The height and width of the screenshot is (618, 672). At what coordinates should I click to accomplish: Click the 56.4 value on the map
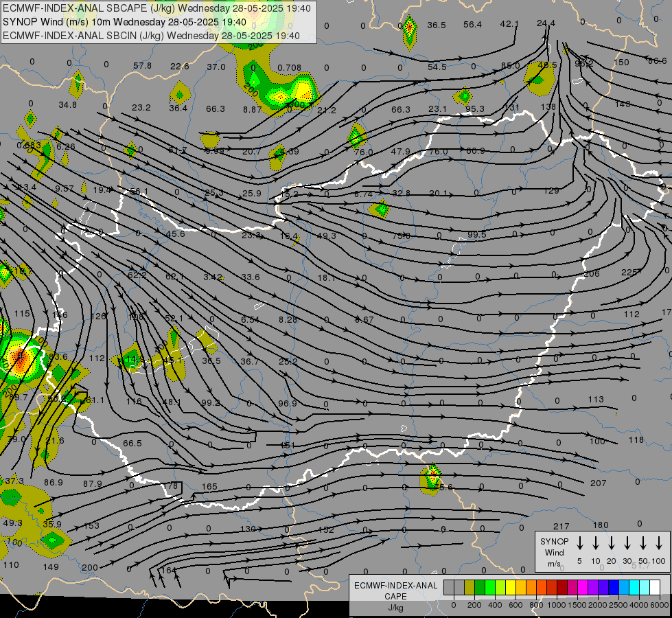click(472, 25)
